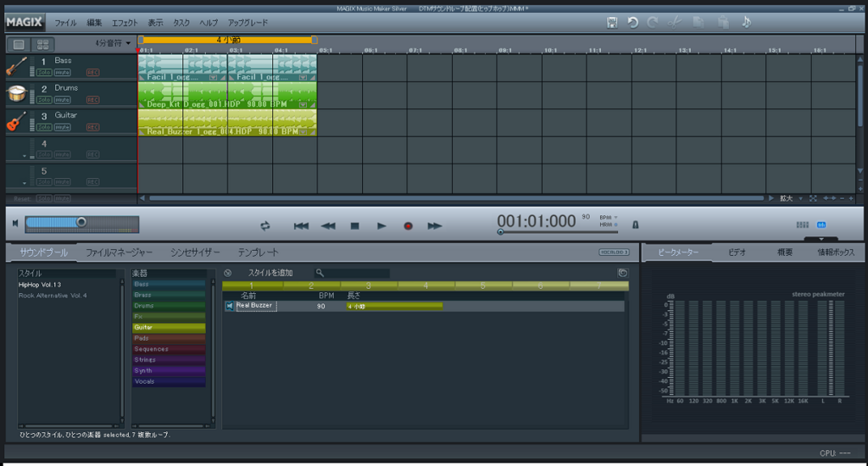This screenshot has width=868, height=466.
Task: Arm REC on the Guitar track
Action: pos(92,127)
